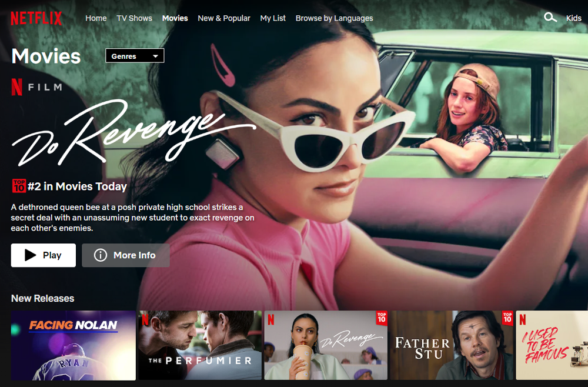The height and width of the screenshot is (387, 588).
Task: Play Do Revenge
Action: [x=43, y=255]
